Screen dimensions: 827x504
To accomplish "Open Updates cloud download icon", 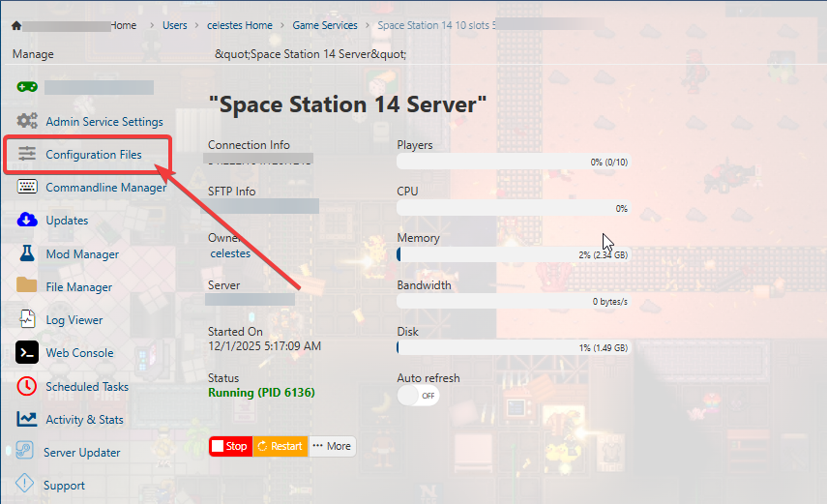I will click(27, 221).
